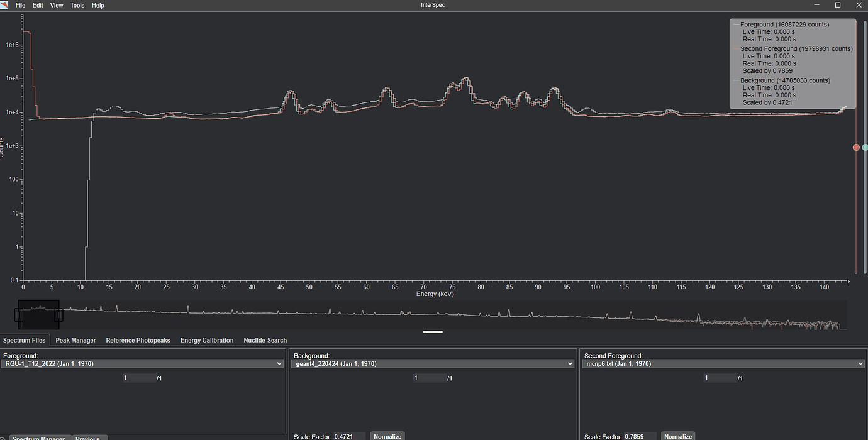868x440 pixels.
Task: Click the red second foreground scale slider handle
Action: click(856, 147)
